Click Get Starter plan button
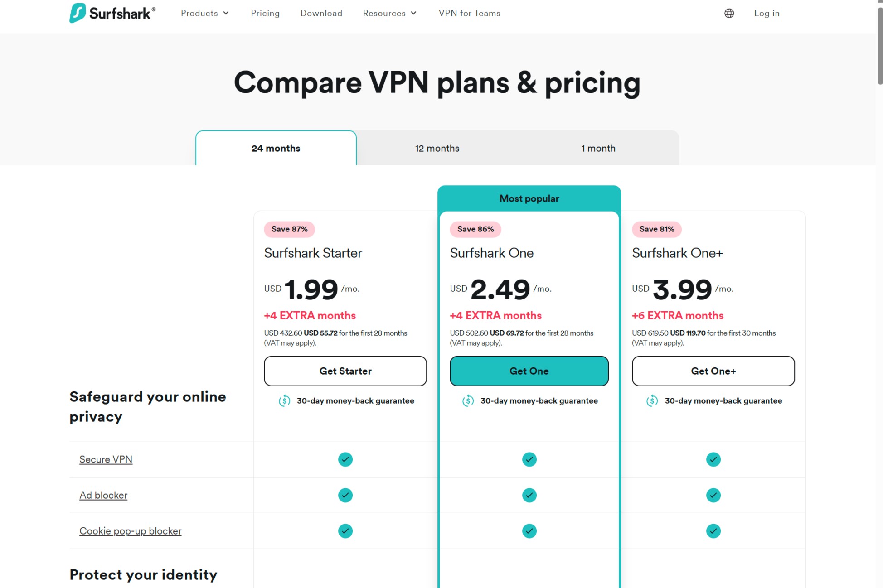Viewport: 883px width, 588px height. point(345,371)
